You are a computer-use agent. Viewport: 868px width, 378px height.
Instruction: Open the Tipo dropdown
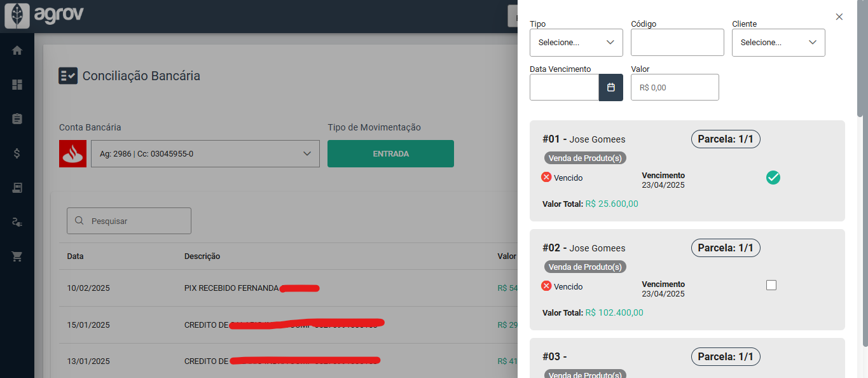pyautogui.click(x=576, y=43)
